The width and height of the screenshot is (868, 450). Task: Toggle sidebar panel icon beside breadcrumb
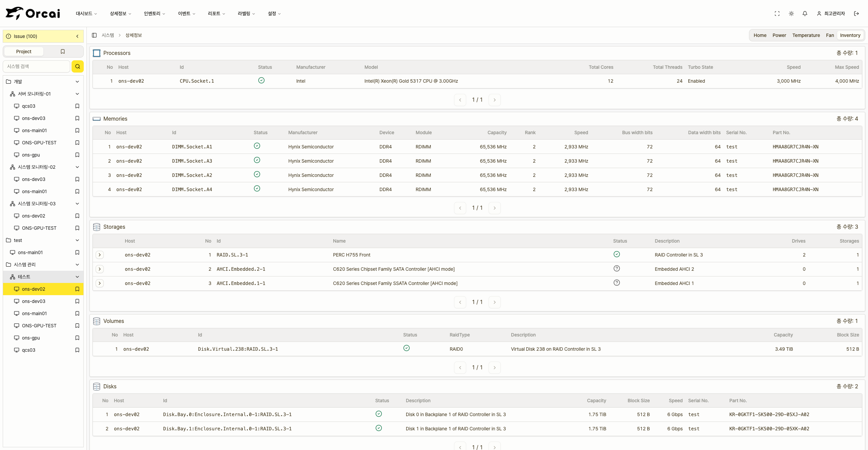click(x=94, y=35)
